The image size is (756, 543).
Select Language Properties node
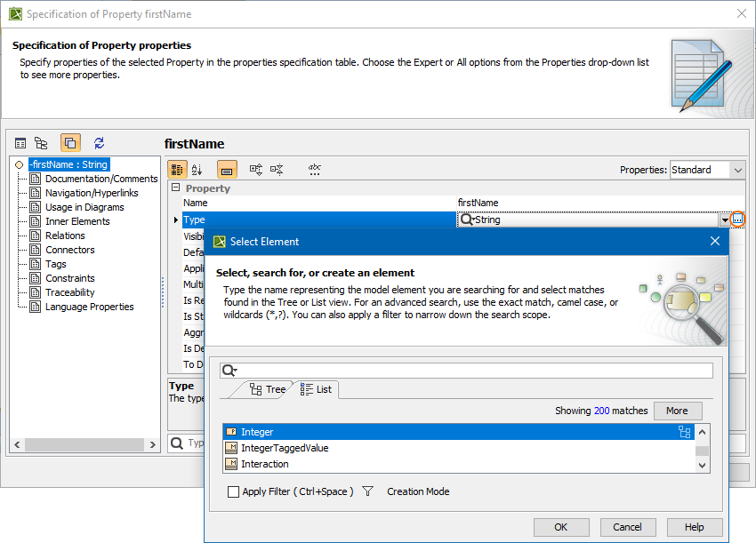[x=89, y=307]
